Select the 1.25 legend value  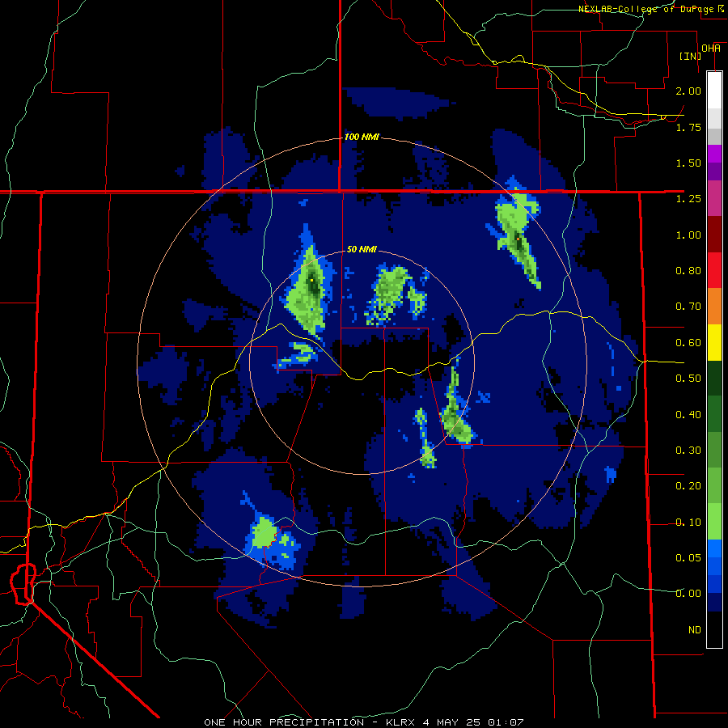click(x=688, y=199)
